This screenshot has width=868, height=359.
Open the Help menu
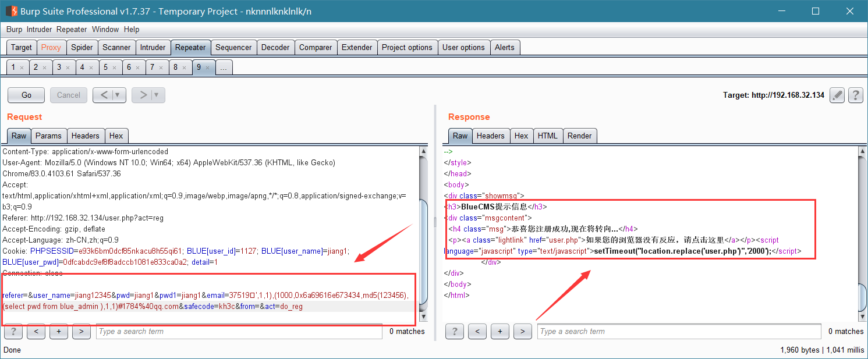pos(132,29)
